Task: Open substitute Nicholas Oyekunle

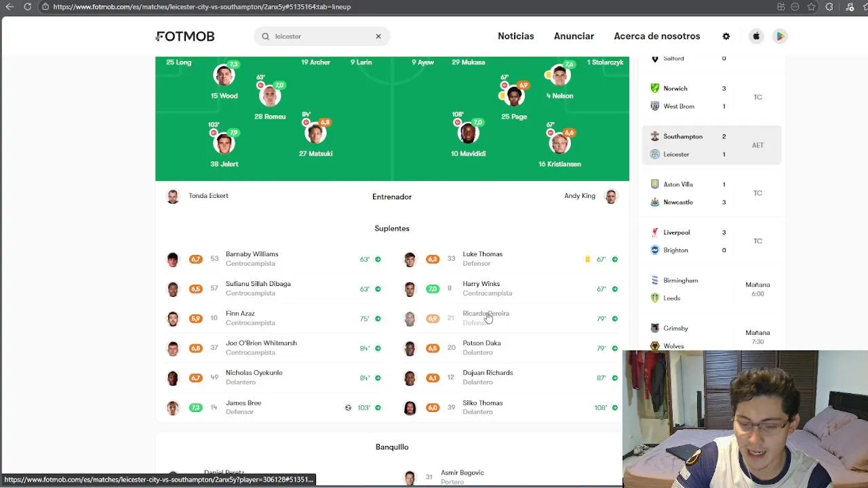Action: [x=273, y=378]
